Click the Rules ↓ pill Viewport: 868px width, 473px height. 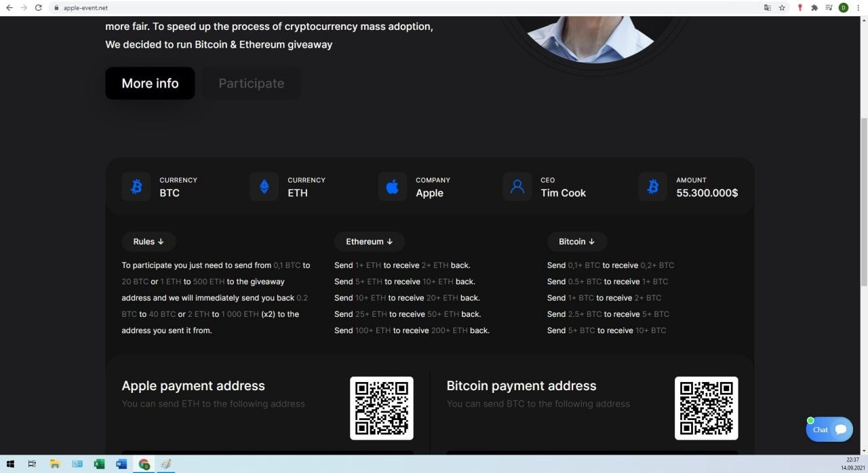149,242
